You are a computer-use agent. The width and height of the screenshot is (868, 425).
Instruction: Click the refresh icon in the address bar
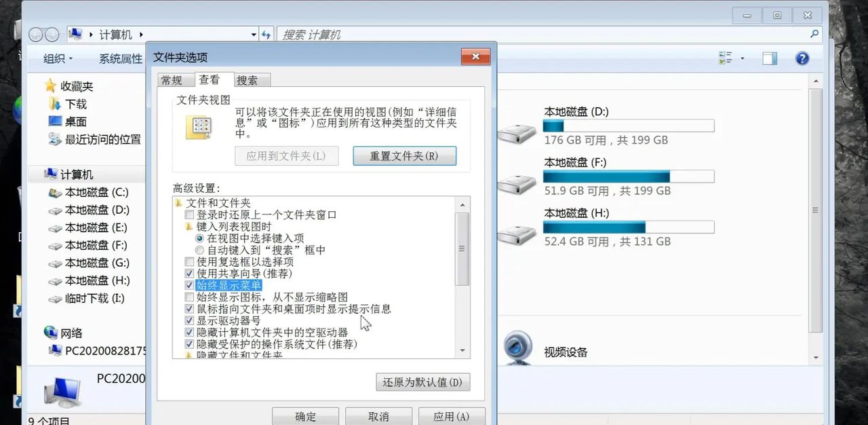coord(266,34)
